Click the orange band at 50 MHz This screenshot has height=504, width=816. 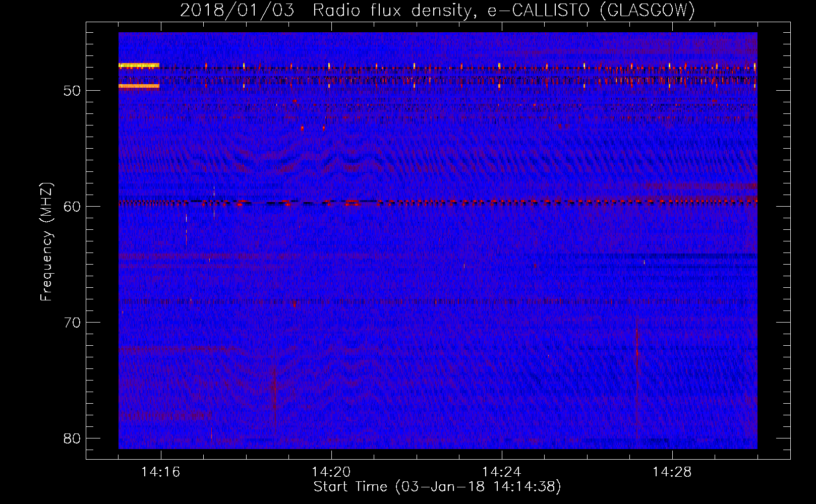tap(139, 86)
